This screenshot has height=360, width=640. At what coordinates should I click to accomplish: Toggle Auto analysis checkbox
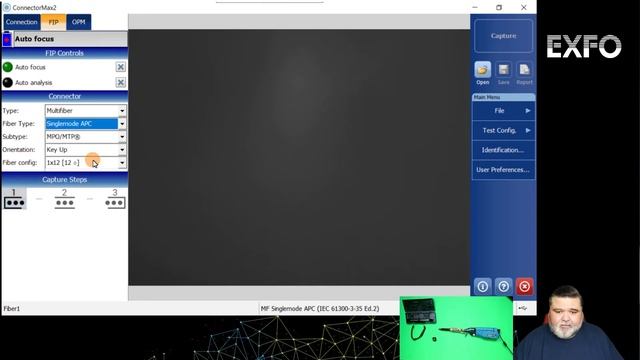[120, 82]
